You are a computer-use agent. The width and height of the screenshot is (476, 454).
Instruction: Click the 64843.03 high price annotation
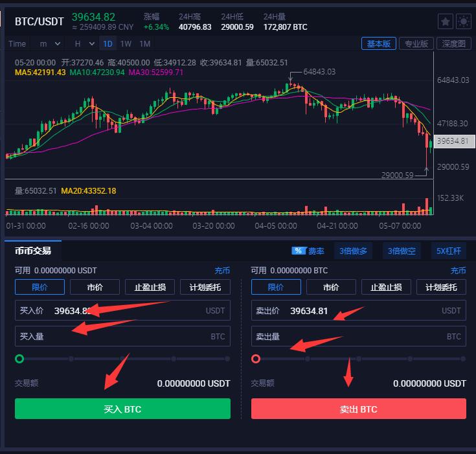pyautogui.click(x=319, y=72)
